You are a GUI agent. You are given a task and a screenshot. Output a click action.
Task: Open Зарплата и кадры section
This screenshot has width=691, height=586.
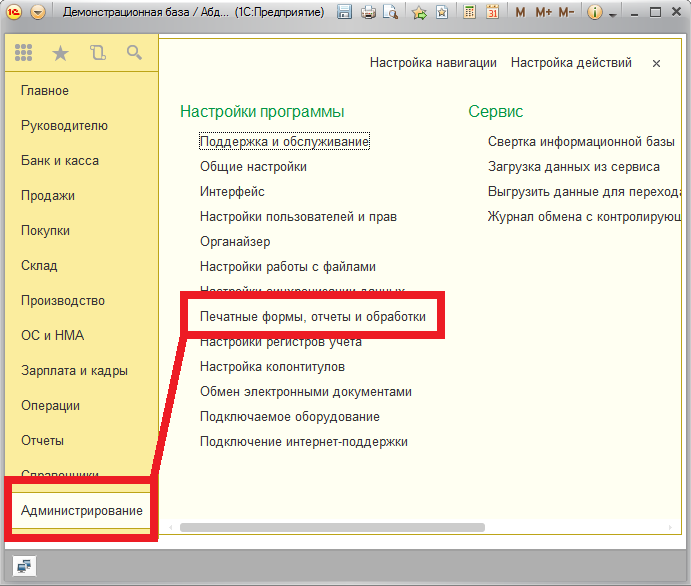(74, 371)
